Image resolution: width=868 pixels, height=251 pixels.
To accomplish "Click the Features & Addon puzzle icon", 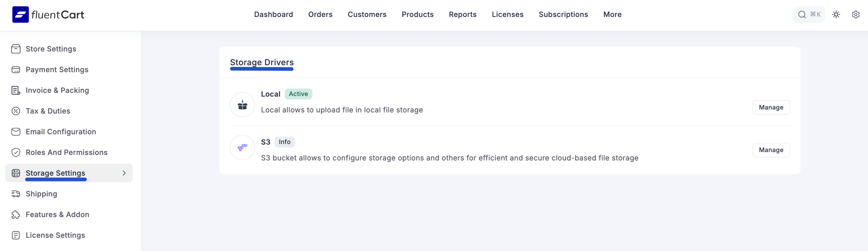I will pos(16,214).
